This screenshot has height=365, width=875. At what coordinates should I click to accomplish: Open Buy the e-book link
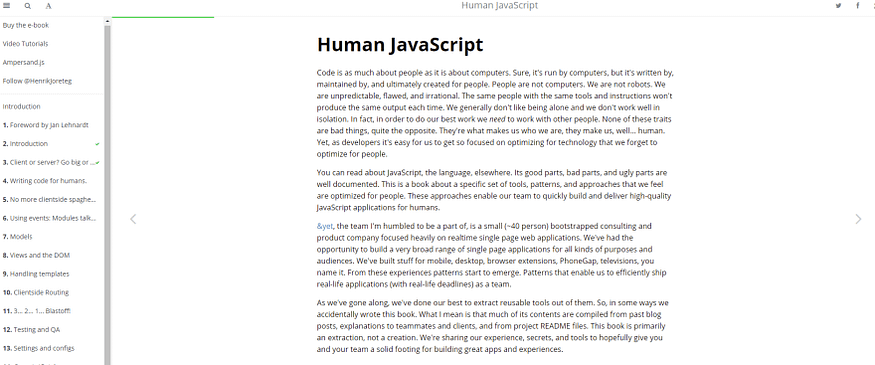[26, 25]
